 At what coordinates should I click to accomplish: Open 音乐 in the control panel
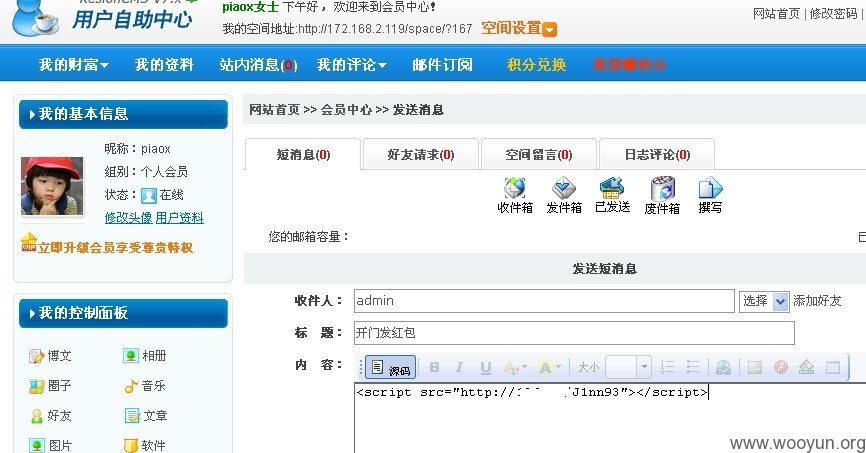pyautogui.click(x=145, y=386)
